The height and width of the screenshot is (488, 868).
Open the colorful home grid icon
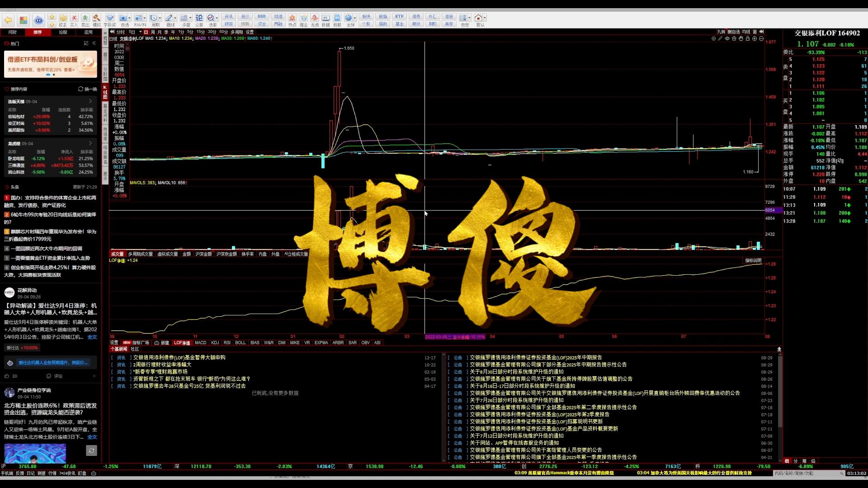click(23, 20)
